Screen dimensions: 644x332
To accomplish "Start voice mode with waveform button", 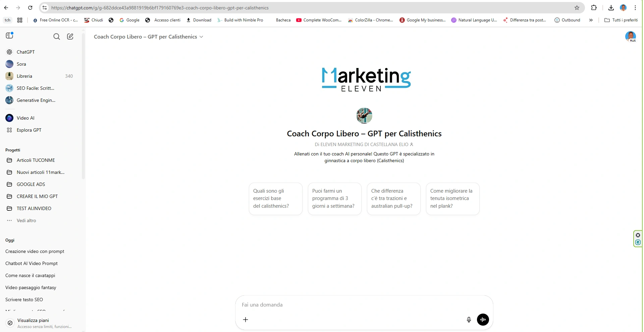I will (483, 320).
